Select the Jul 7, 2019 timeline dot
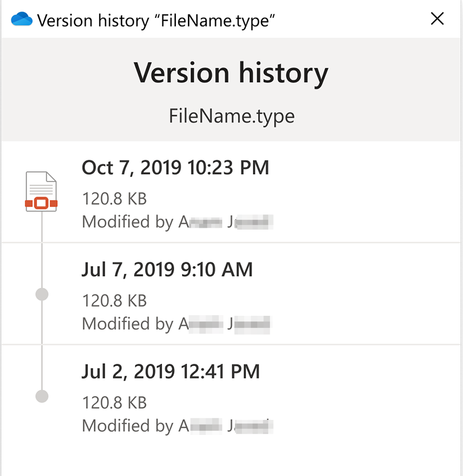The width and height of the screenshot is (463, 476). coord(41,294)
